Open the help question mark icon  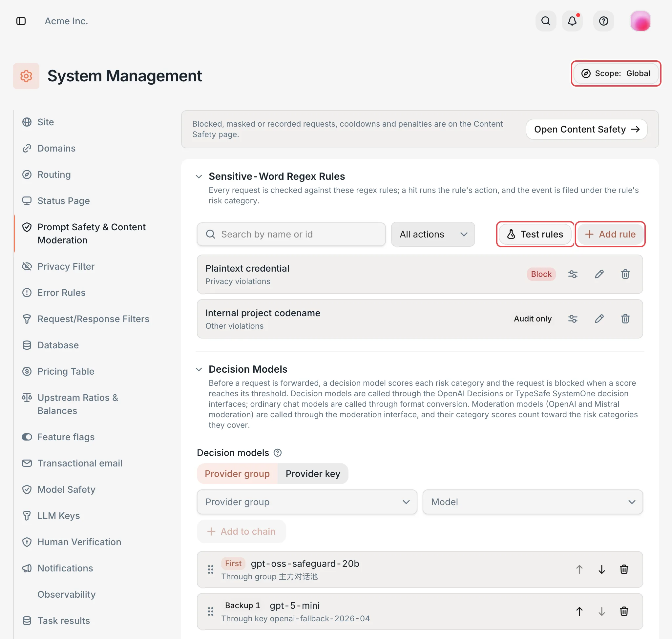tap(603, 21)
